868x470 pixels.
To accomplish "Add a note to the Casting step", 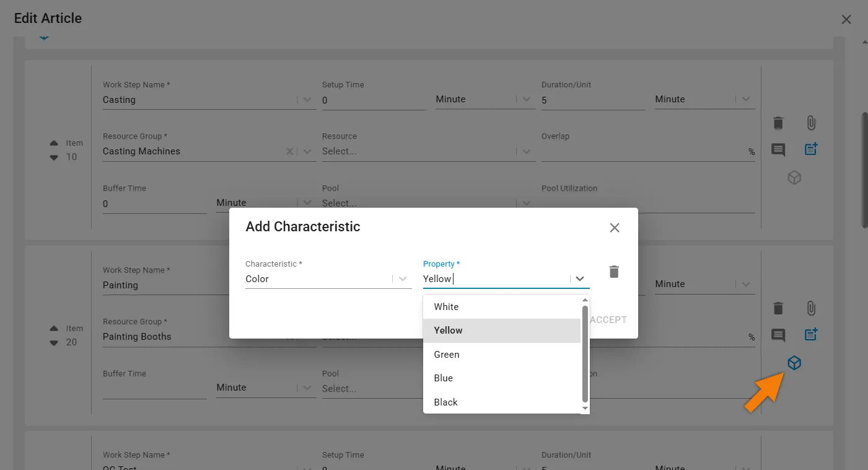I will tap(811, 149).
